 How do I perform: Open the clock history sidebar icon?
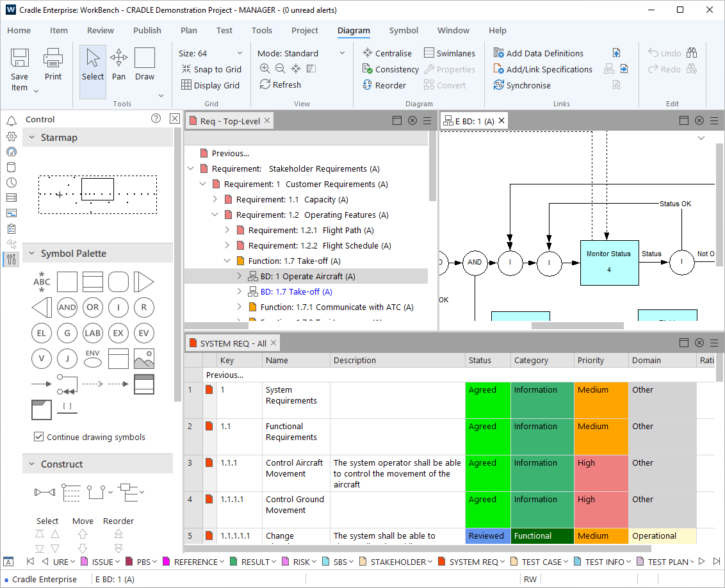(x=12, y=183)
